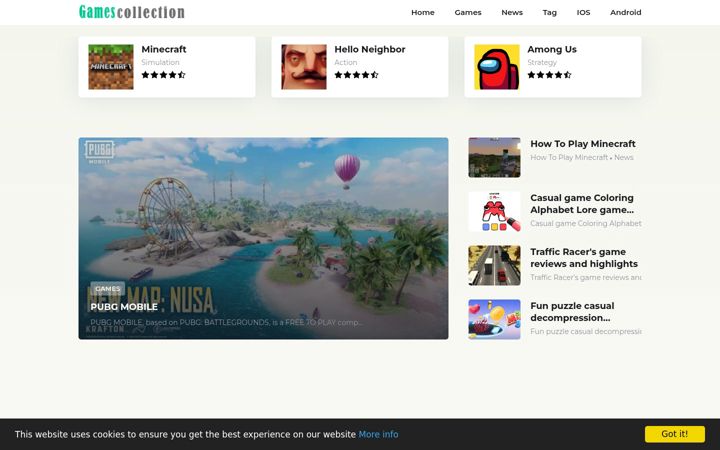Click the Casual game Coloring Alphabet subtitle
The height and width of the screenshot is (450, 720).
[585, 223]
